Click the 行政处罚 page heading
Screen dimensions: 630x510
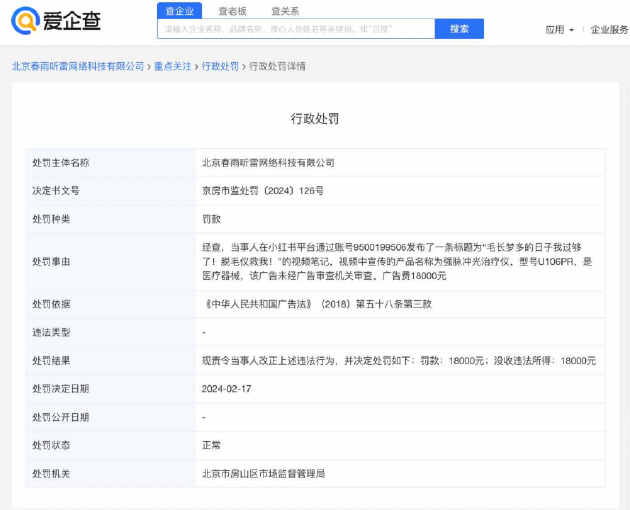[315, 118]
